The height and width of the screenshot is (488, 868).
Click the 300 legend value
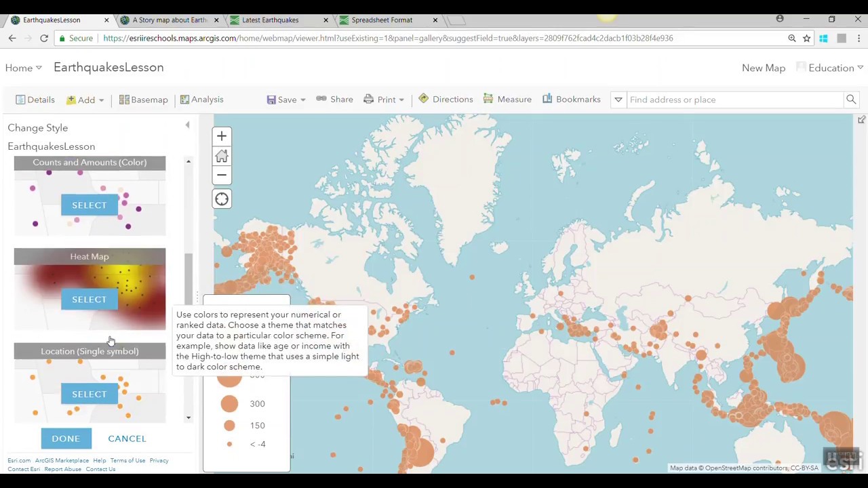tap(257, 404)
